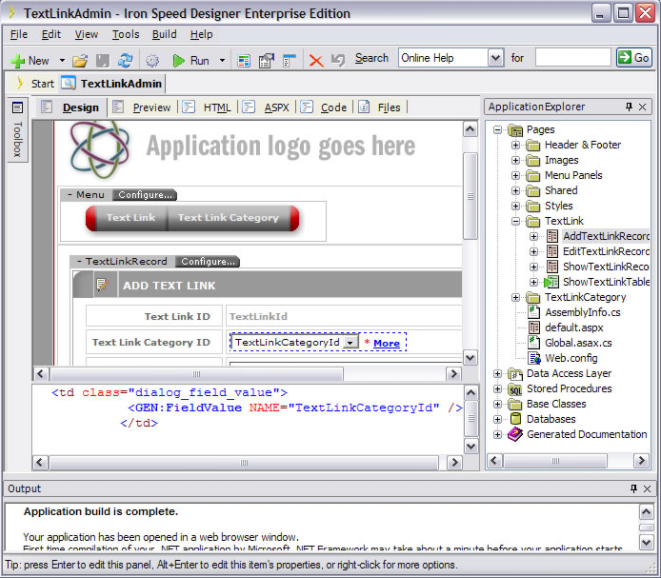Click the clipboard properties icon in toolbar
Image resolution: width=661 pixels, height=578 pixels.
[266, 61]
